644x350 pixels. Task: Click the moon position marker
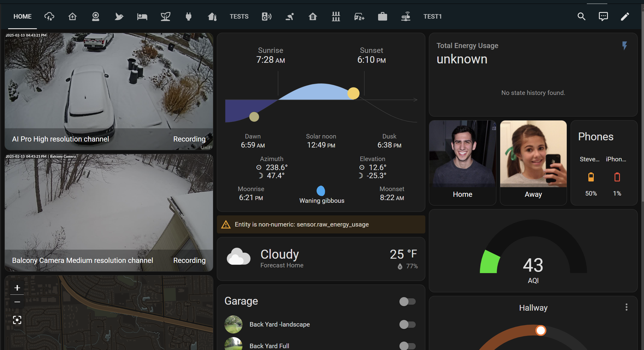(254, 117)
